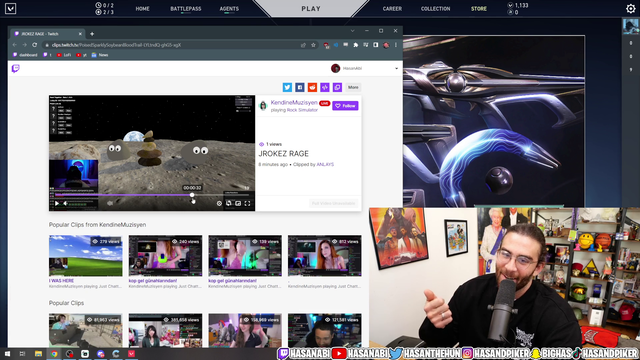Open File Explorer from the taskbar
640x360 pixels.
(x=38, y=354)
